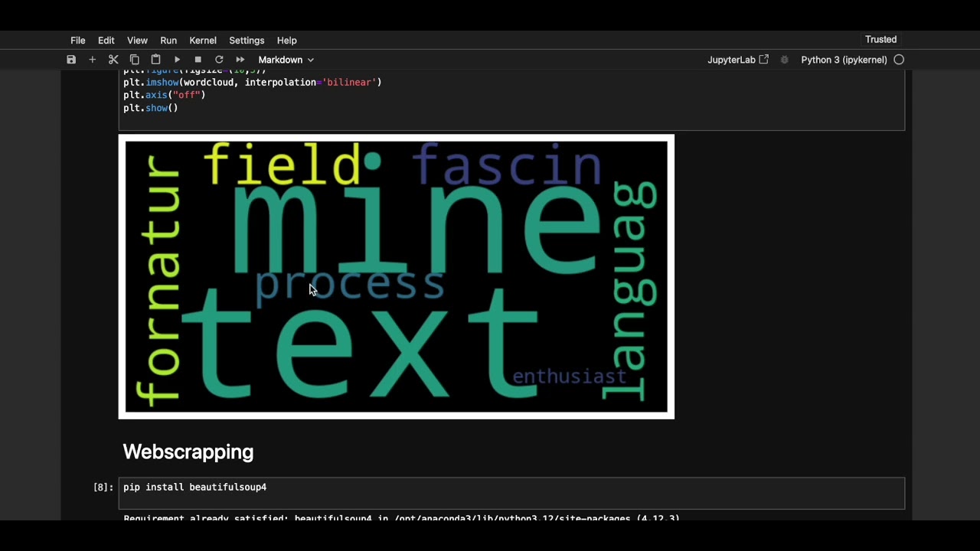The image size is (980, 551).
Task: Open the Edit menu
Action: pyautogui.click(x=106, y=41)
